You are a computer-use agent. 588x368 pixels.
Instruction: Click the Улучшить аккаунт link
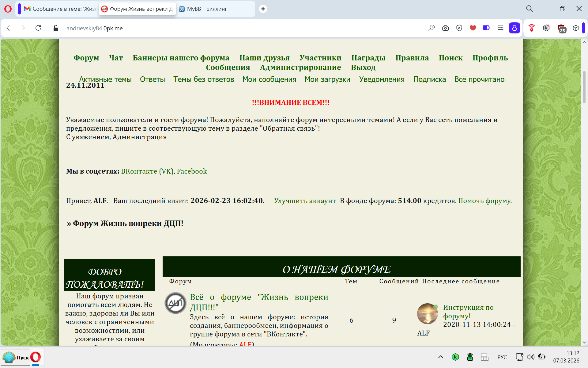pyautogui.click(x=305, y=201)
